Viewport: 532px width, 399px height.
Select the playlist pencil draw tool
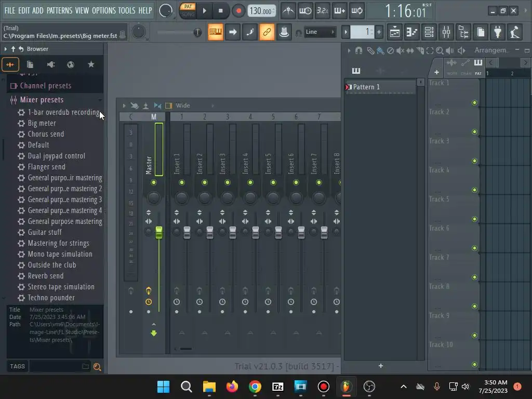(x=370, y=50)
